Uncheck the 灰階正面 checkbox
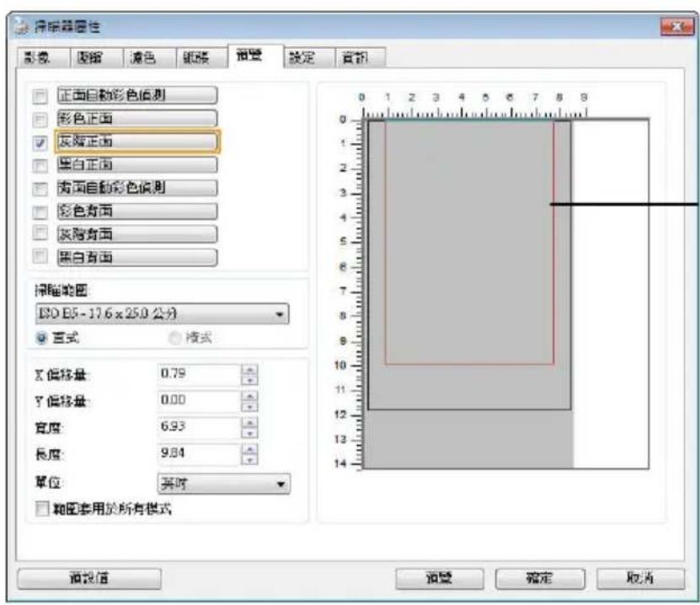This screenshot has width=700, height=605. click(40, 142)
